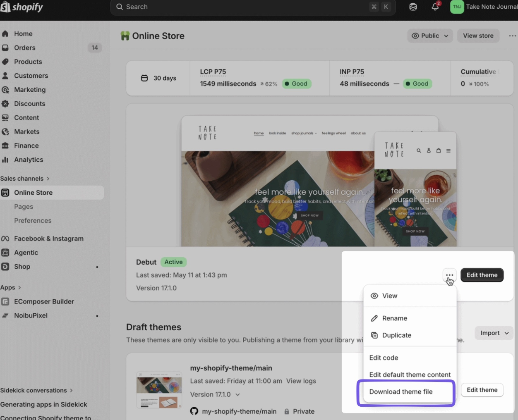The width and height of the screenshot is (518, 420).
Task: Click the 30 days calendar selector
Action: 158,79
